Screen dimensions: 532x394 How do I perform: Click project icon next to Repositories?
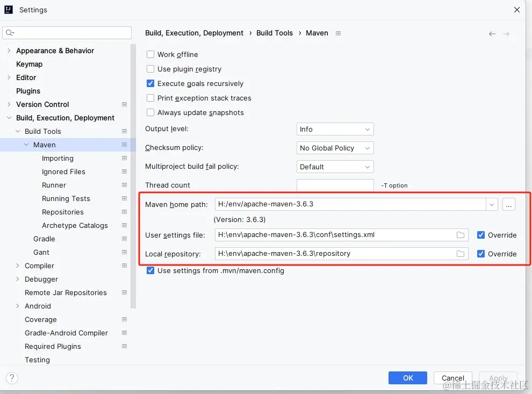124,212
